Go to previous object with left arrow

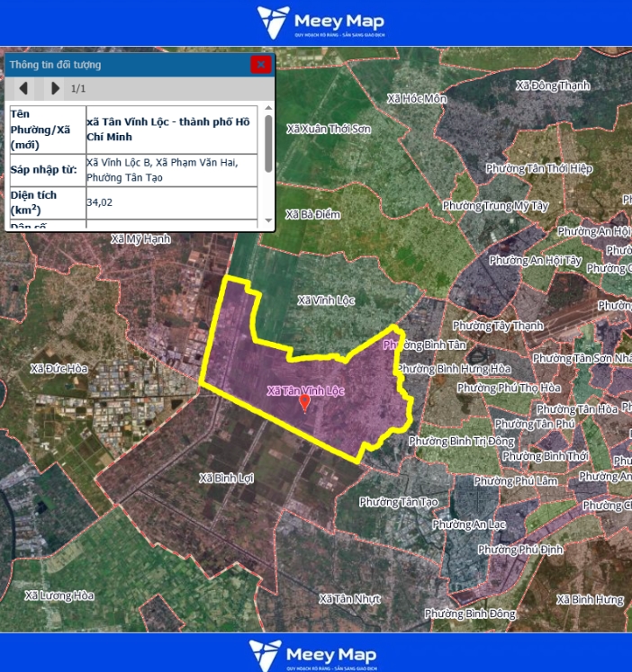tap(24, 88)
